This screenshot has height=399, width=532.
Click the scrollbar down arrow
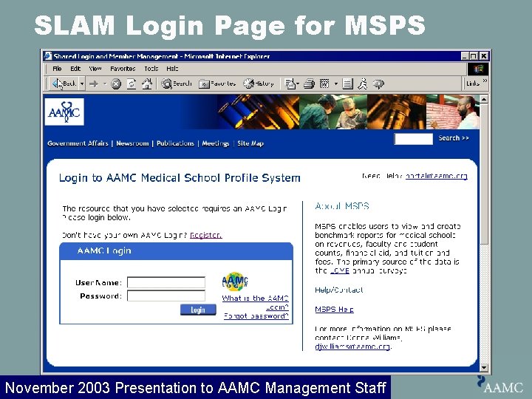(484, 367)
